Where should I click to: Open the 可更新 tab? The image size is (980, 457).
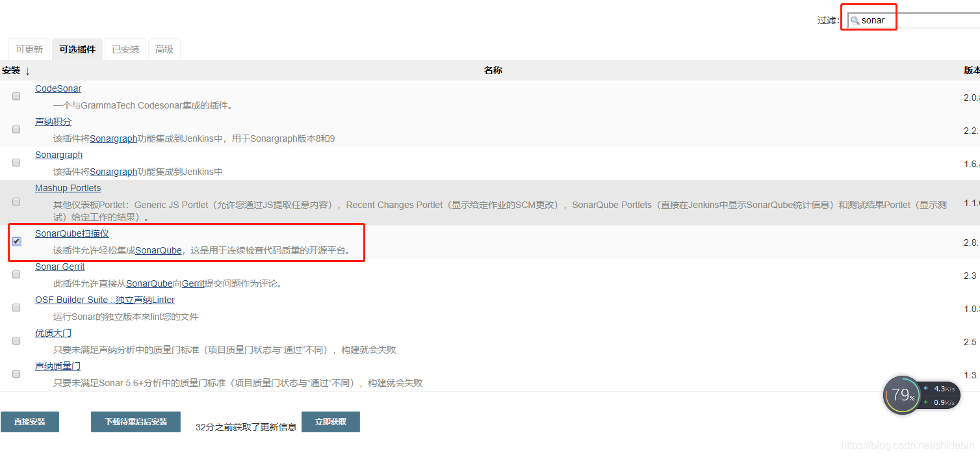[x=29, y=49]
